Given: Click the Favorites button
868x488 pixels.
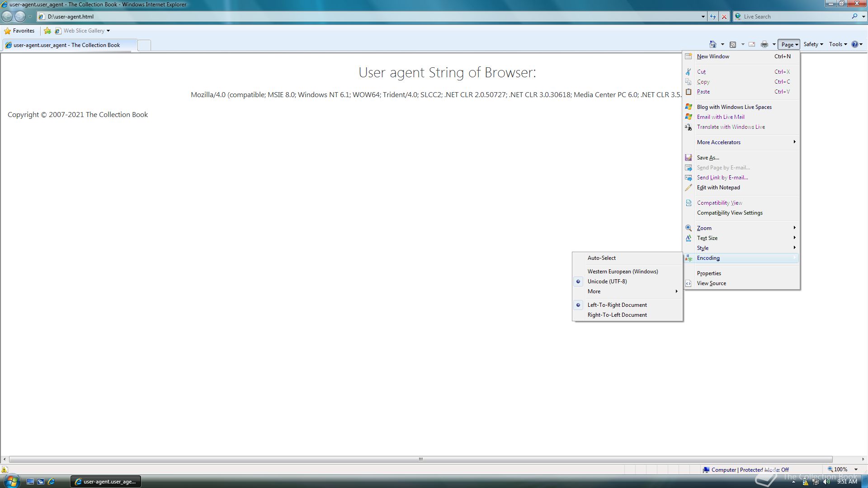Looking at the screenshot, I should [x=19, y=31].
